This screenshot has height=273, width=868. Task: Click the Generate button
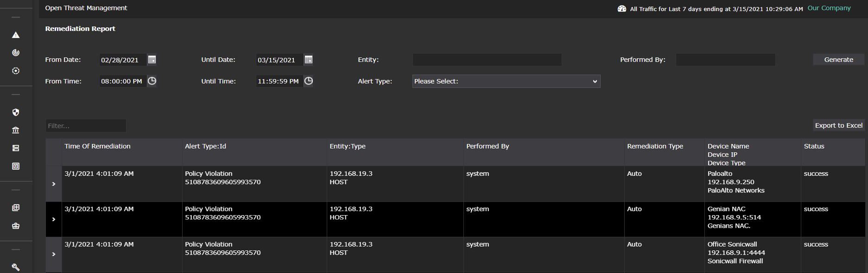tap(838, 60)
